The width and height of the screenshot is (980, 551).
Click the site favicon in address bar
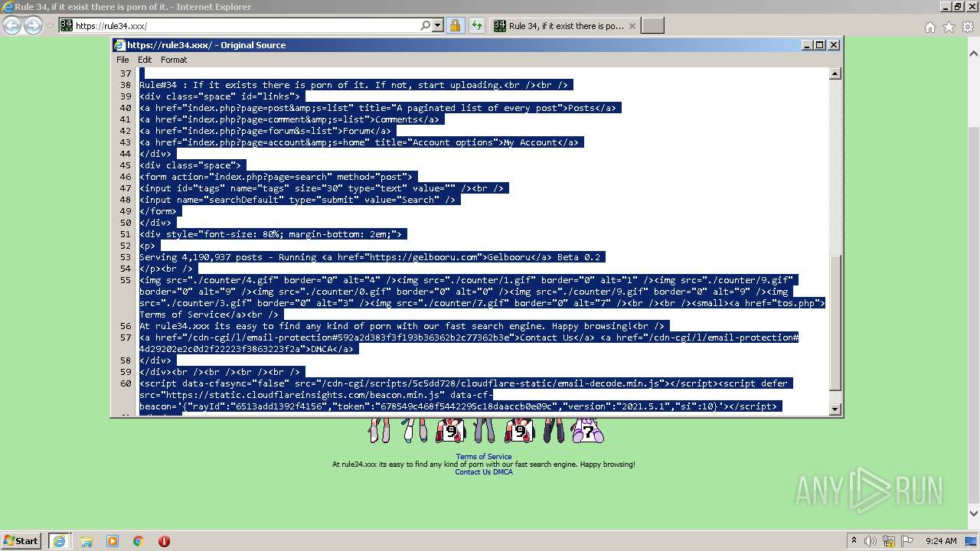tap(67, 26)
